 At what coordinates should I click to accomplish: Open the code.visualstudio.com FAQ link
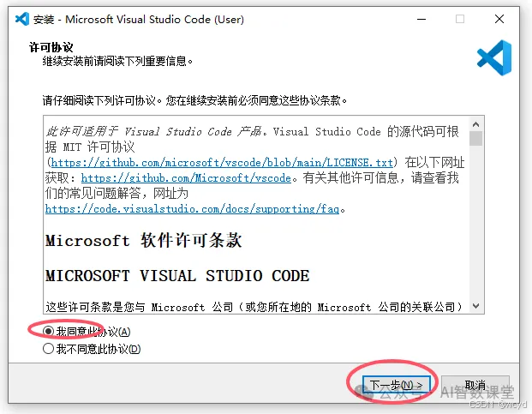(x=192, y=208)
